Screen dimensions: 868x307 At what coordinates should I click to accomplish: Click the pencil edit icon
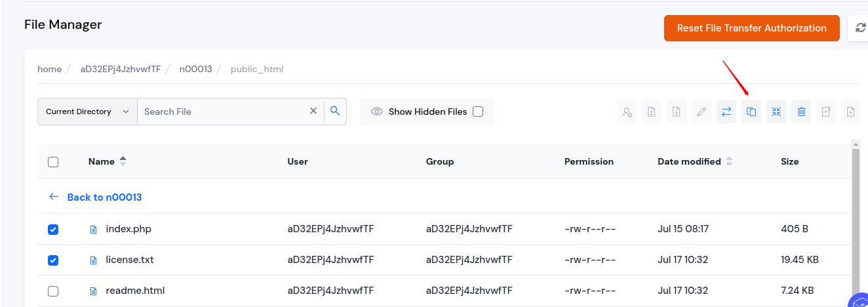[x=701, y=112]
